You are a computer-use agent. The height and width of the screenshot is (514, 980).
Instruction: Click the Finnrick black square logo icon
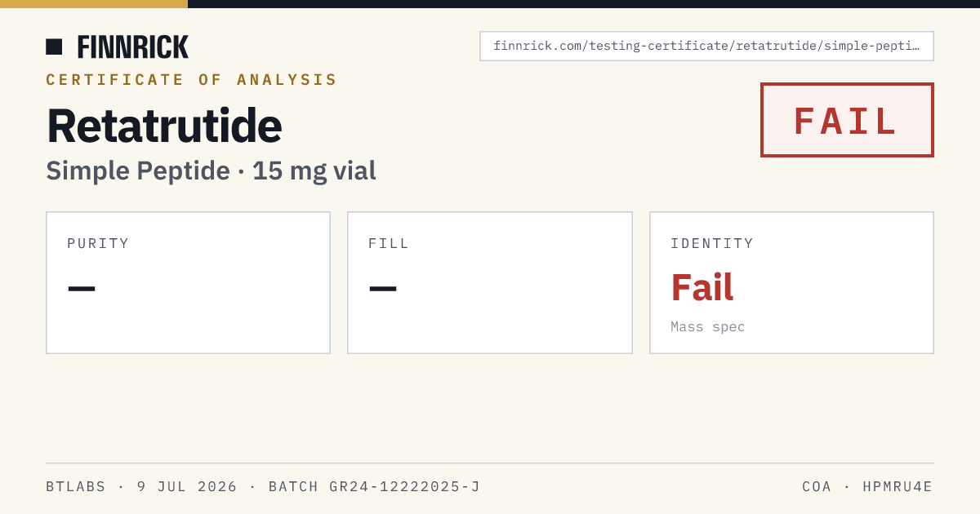54,47
